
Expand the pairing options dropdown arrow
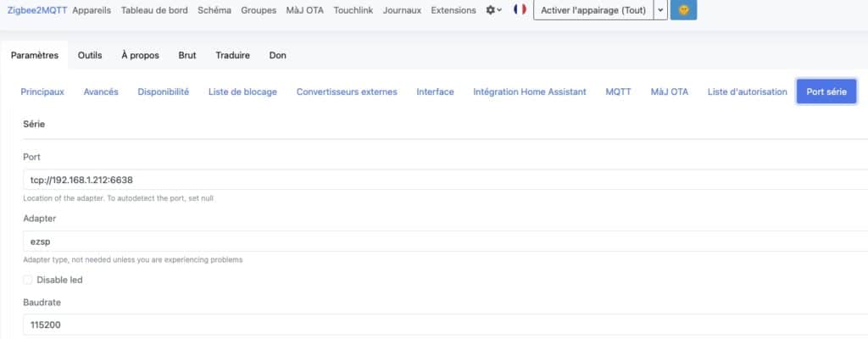660,10
